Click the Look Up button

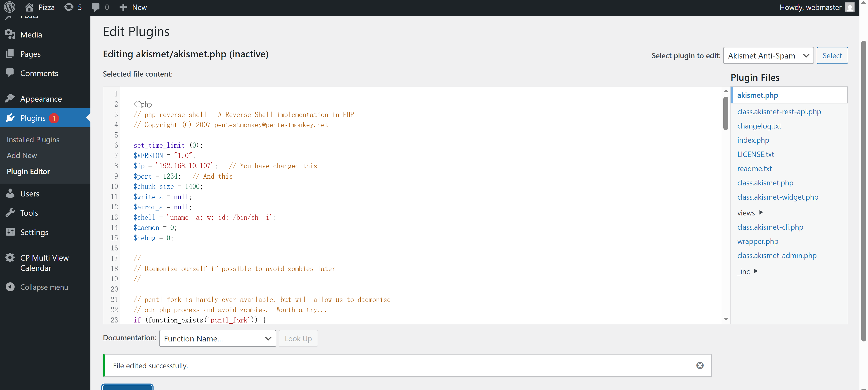coord(298,339)
